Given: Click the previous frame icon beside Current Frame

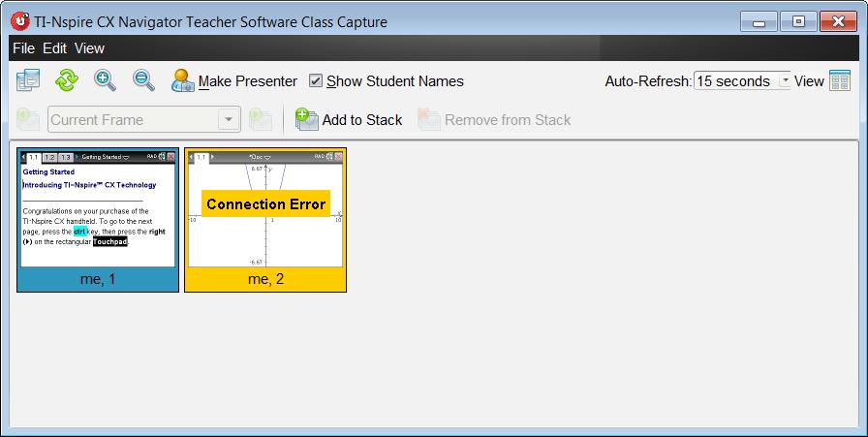Looking at the screenshot, I should pos(28,119).
